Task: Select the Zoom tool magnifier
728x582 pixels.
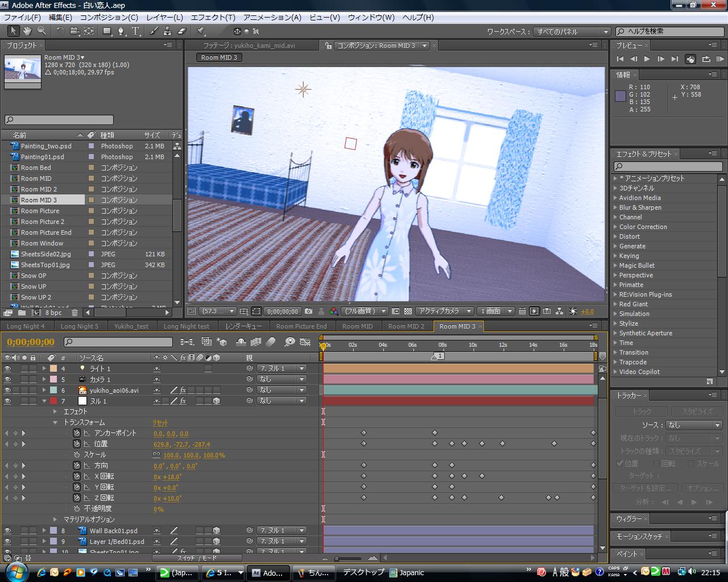Action: point(42,31)
